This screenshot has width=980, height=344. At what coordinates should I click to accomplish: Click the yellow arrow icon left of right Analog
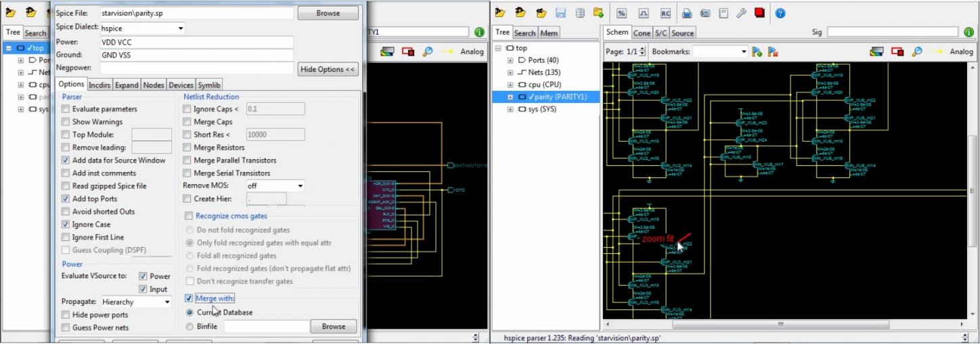click(x=937, y=51)
